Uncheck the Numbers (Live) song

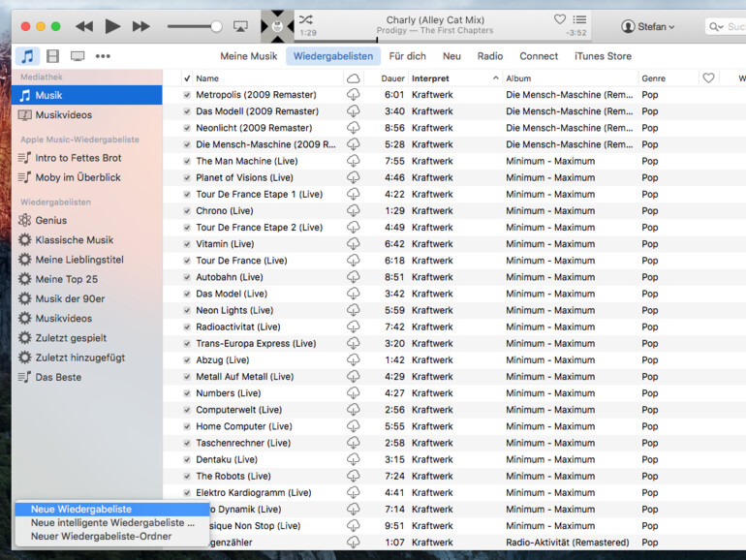click(x=187, y=393)
